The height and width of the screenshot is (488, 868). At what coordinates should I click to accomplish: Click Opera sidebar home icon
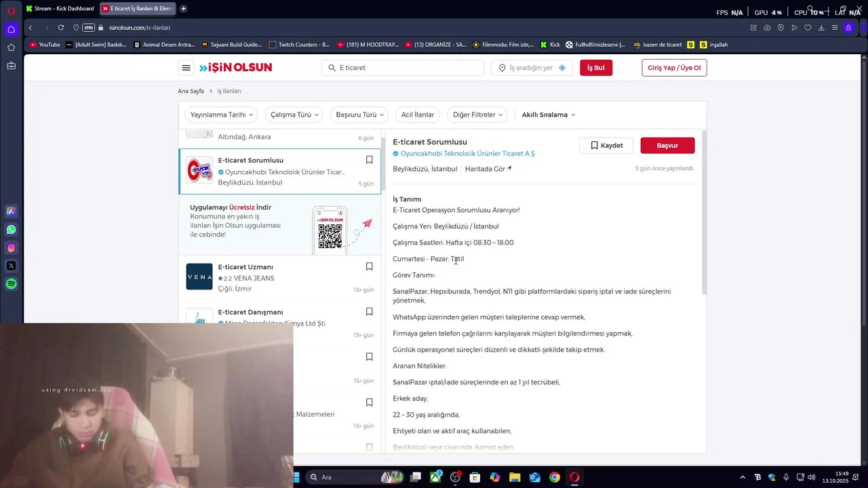point(11,29)
